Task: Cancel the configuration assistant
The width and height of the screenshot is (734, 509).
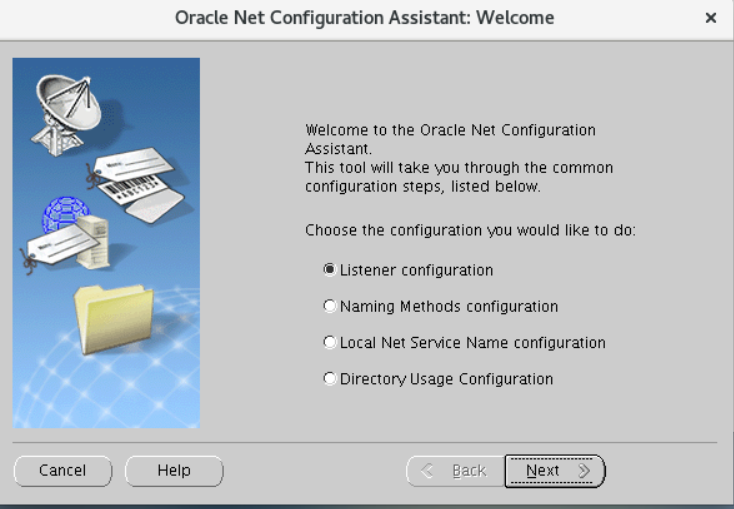Action: pyautogui.click(x=62, y=470)
